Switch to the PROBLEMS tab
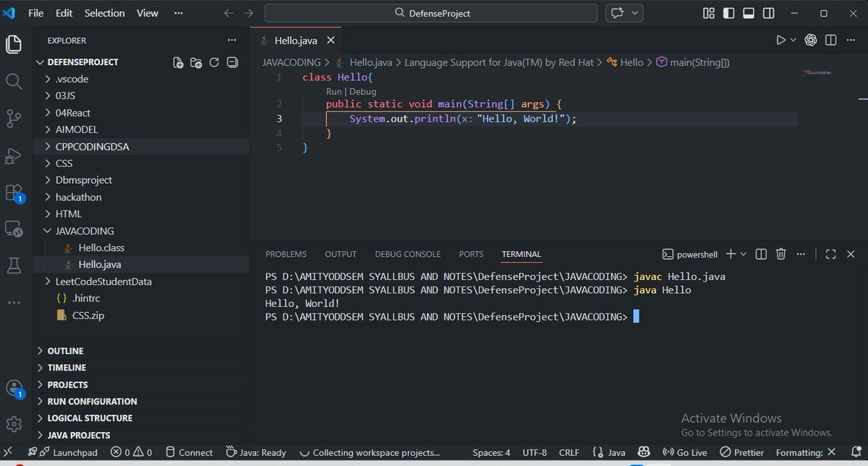 coord(286,254)
